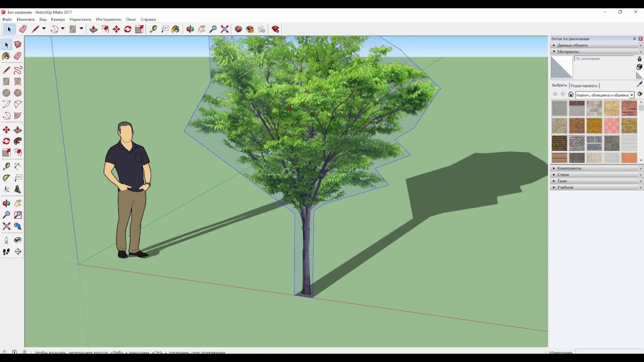The width and height of the screenshot is (644, 362).
Task: Click the material name field По умолчанию
Action: point(604,59)
